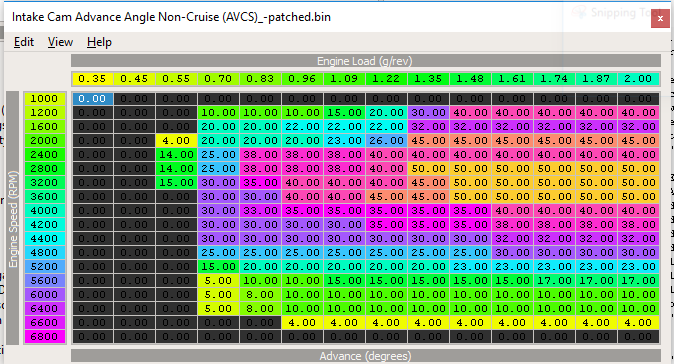The image size is (674, 364).
Task: Select the 14.00 cell in the 2400 RPM row
Action: point(176,155)
